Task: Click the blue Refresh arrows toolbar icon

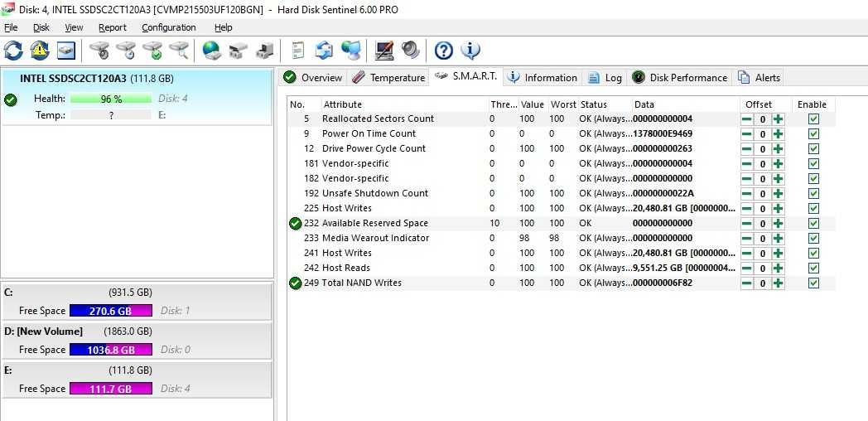Action: click(x=13, y=51)
